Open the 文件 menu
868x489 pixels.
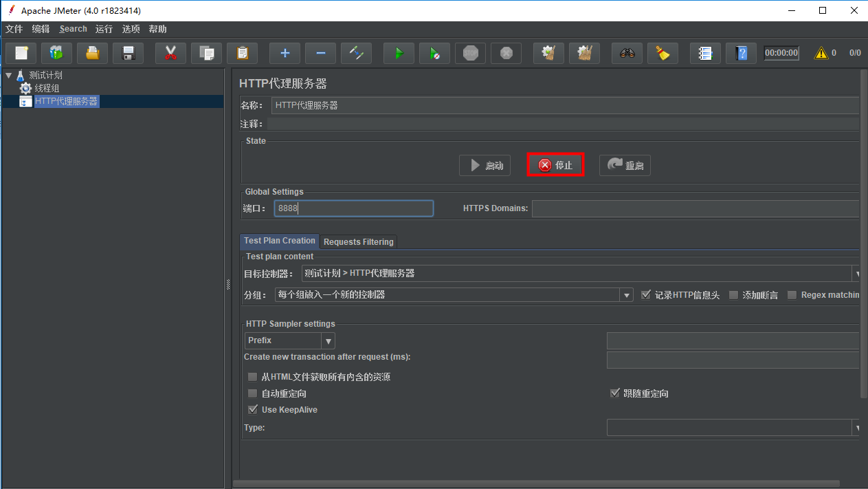14,29
